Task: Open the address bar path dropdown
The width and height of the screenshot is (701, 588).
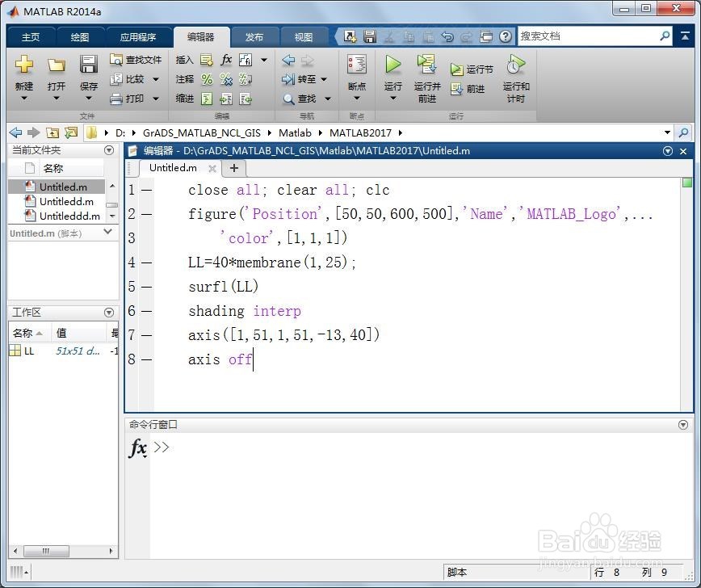Action: pyautogui.click(x=667, y=132)
